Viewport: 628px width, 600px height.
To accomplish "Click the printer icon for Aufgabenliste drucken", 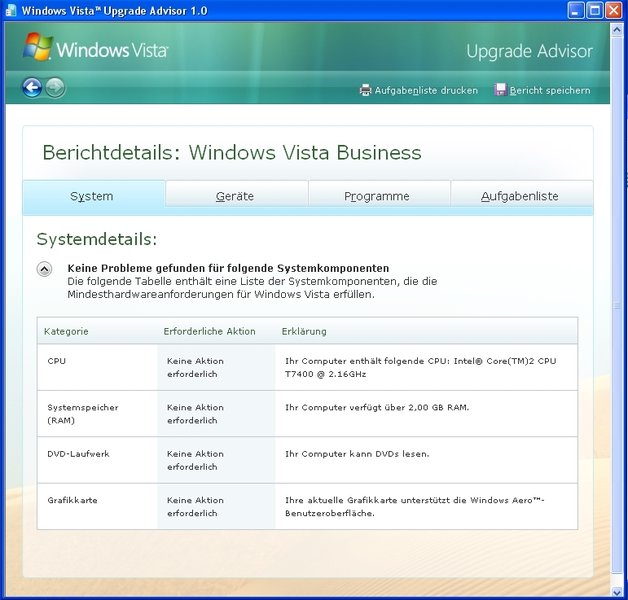I will (x=365, y=90).
